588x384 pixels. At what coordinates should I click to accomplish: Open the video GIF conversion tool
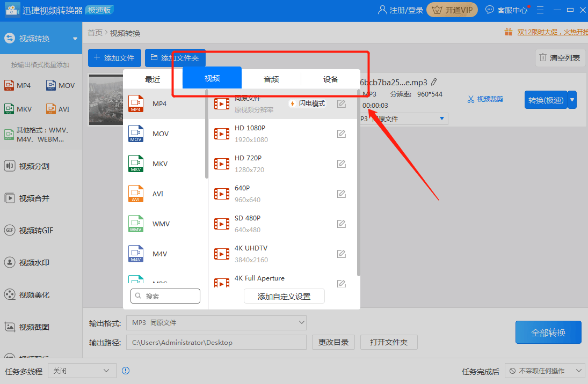coord(36,231)
